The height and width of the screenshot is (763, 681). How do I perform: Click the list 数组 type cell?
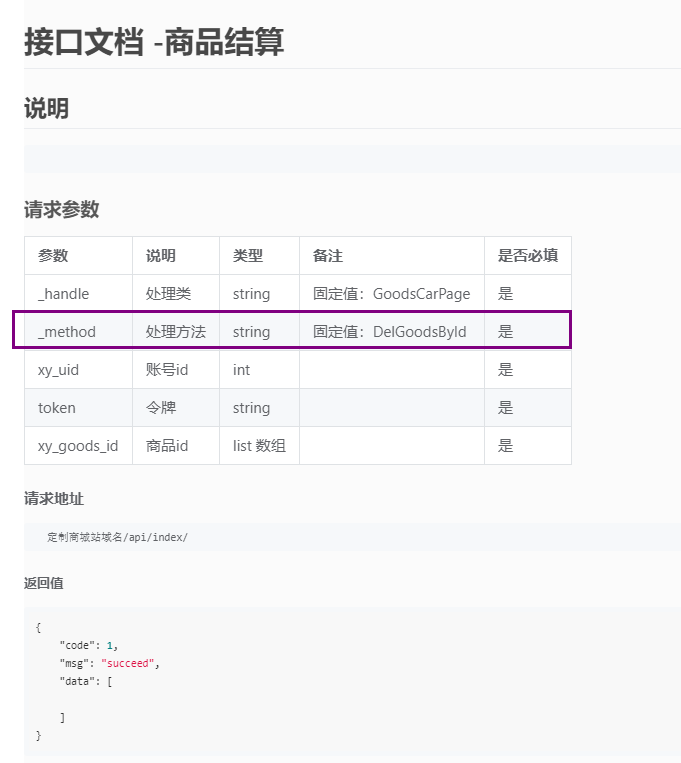tap(259, 446)
